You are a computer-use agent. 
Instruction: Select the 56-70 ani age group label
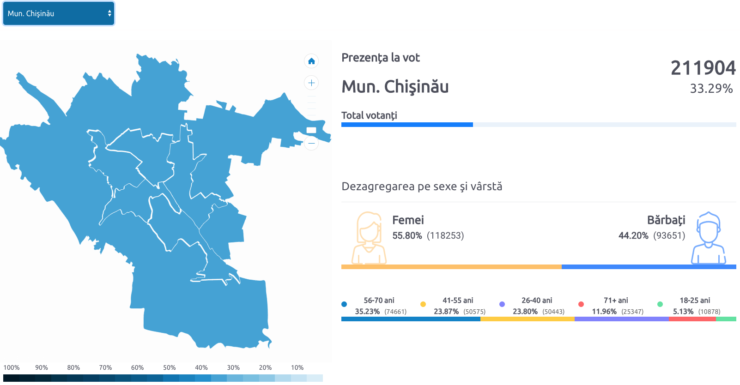pos(378,300)
